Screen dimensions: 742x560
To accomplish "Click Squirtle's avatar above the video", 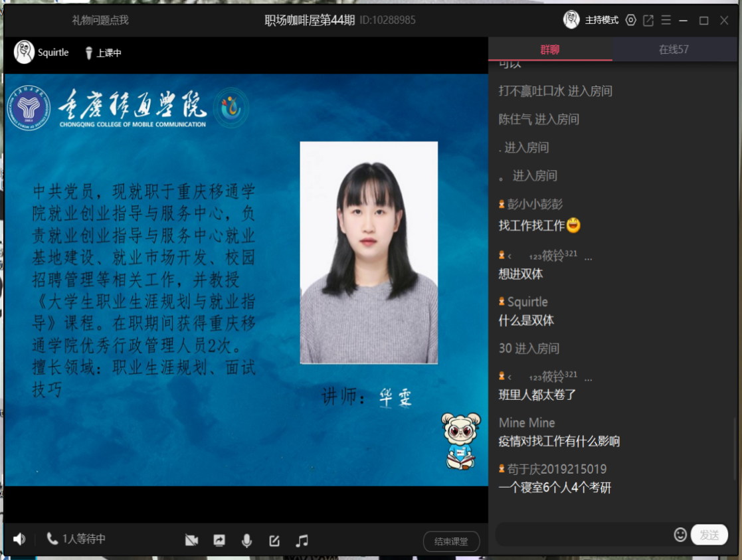I will click(25, 52).
